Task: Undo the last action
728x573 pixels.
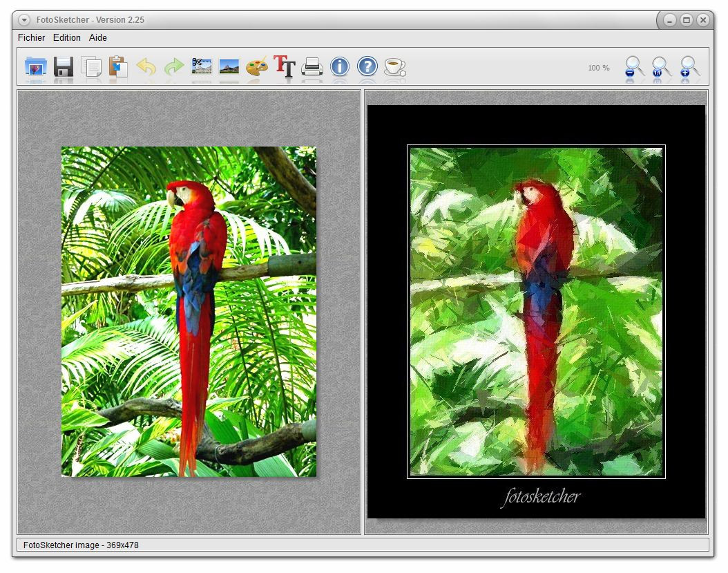Action: [146, 66]
